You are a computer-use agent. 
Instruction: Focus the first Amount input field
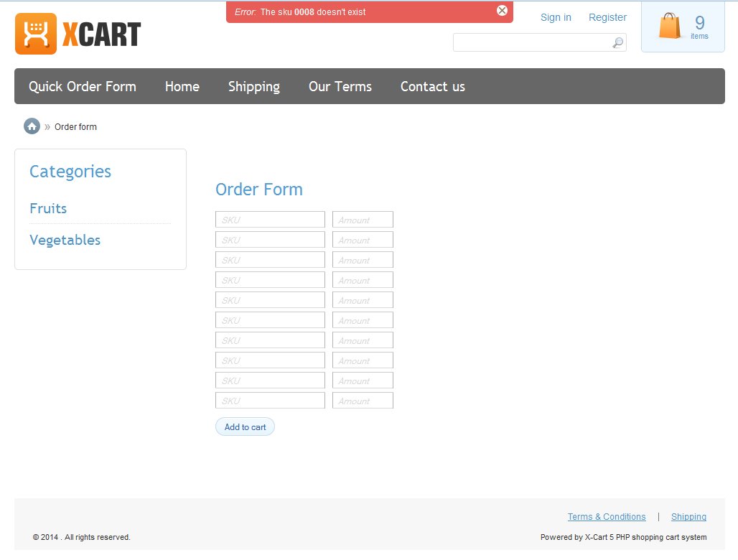[363, 220]
